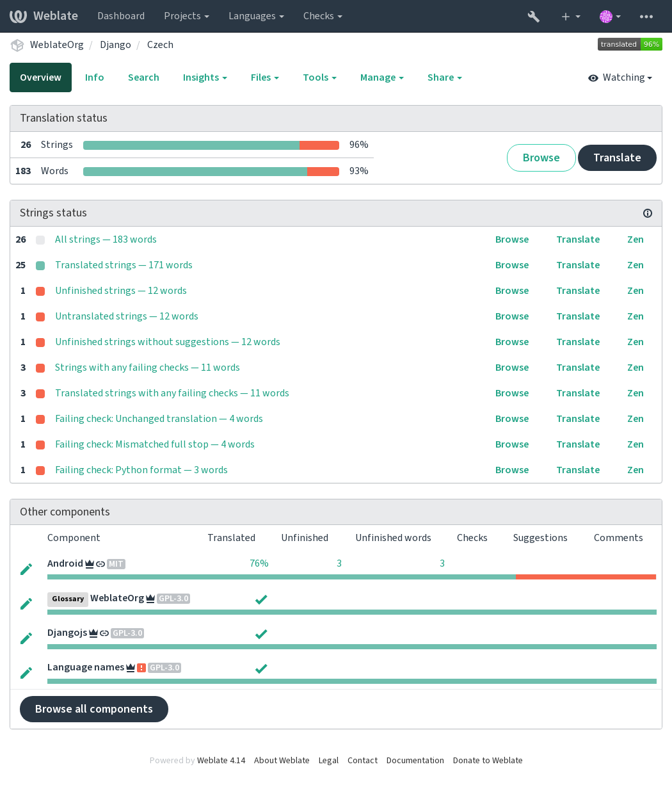
Task: Open the ellipsis more menu
Action: (x=646, y=16)
